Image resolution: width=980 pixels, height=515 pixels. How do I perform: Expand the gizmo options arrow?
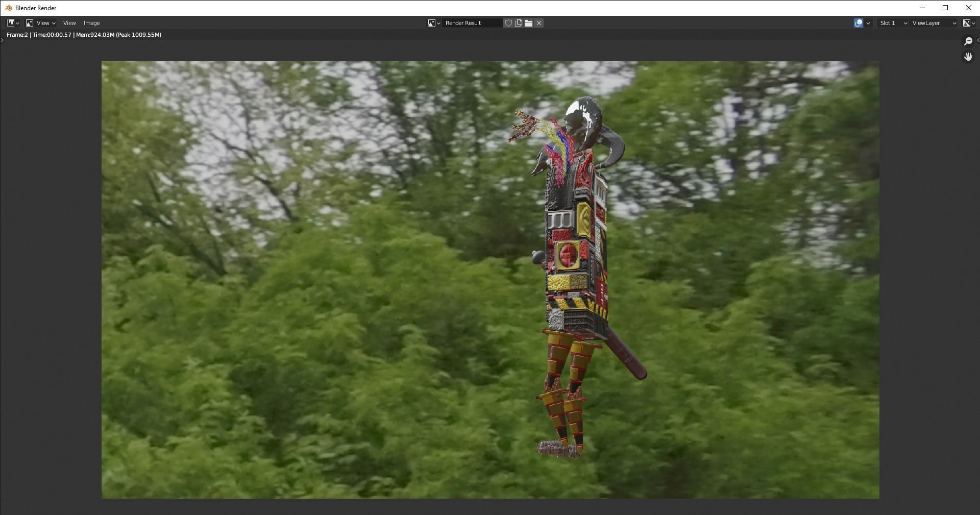(x=868, y=23)
